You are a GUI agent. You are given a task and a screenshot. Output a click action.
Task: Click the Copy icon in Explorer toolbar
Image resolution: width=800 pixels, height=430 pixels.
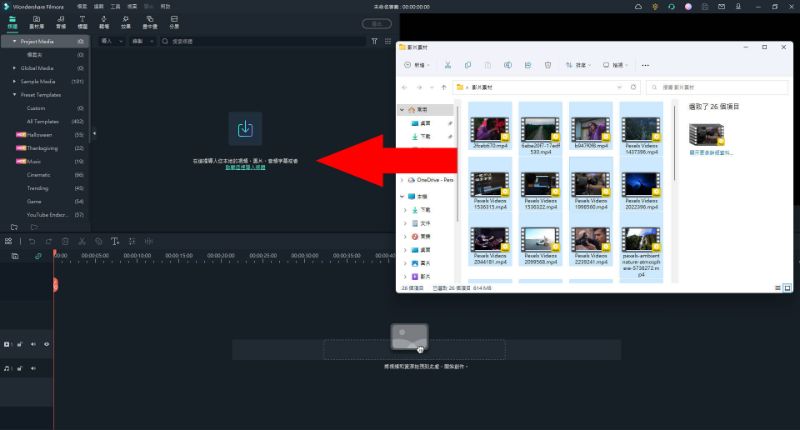click(467, 65)
